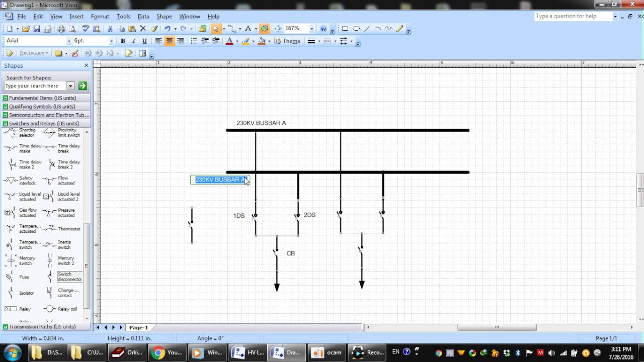Open the 167% zoom dropdown
The height and width of the screenshot is (362, 644).
tap(311, 29)
